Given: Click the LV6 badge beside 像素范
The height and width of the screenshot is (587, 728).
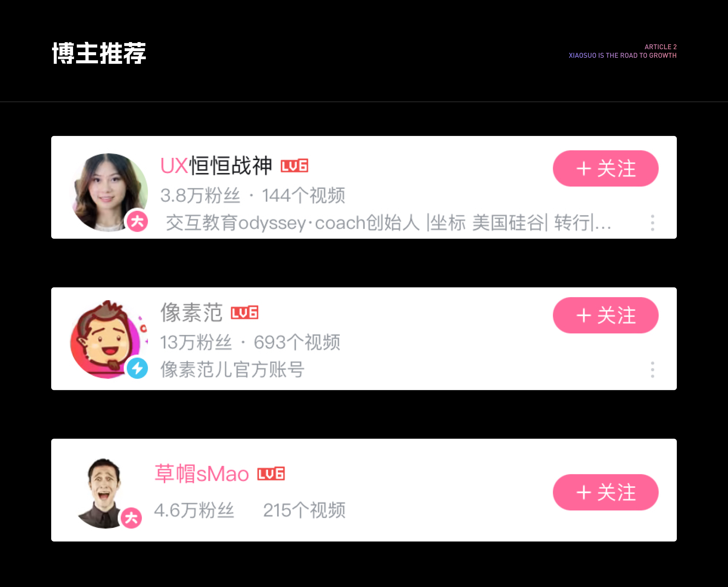Looking at the screenshot, I should [245, 313].
